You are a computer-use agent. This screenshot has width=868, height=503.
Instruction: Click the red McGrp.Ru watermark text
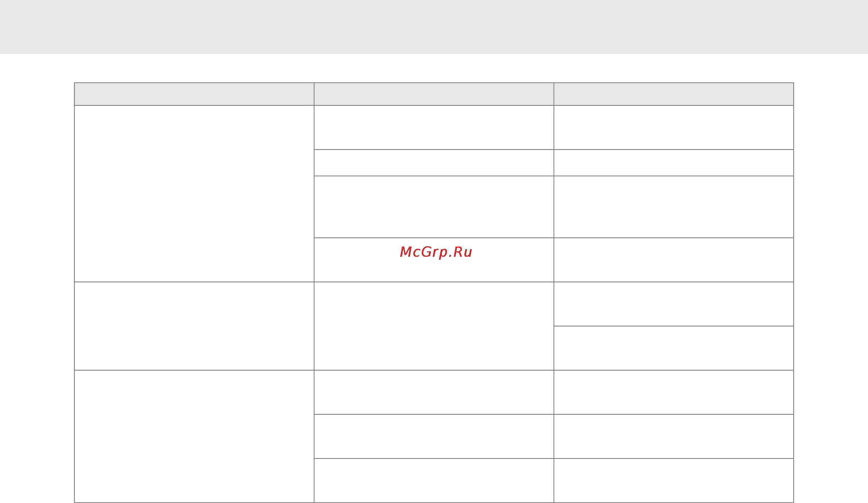coord(436,252)
